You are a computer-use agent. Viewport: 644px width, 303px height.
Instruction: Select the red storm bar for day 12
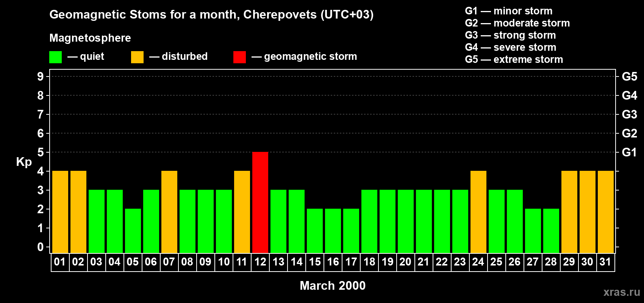click(x=260, y=202)
